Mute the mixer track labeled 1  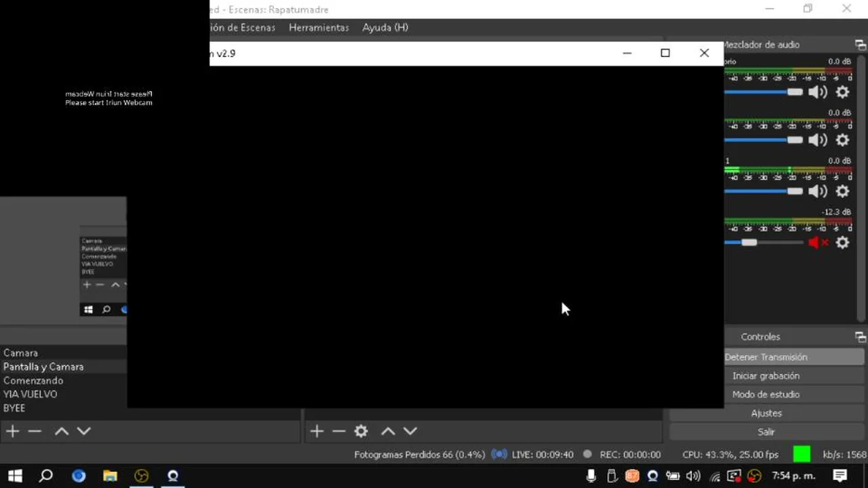[818, 191]
